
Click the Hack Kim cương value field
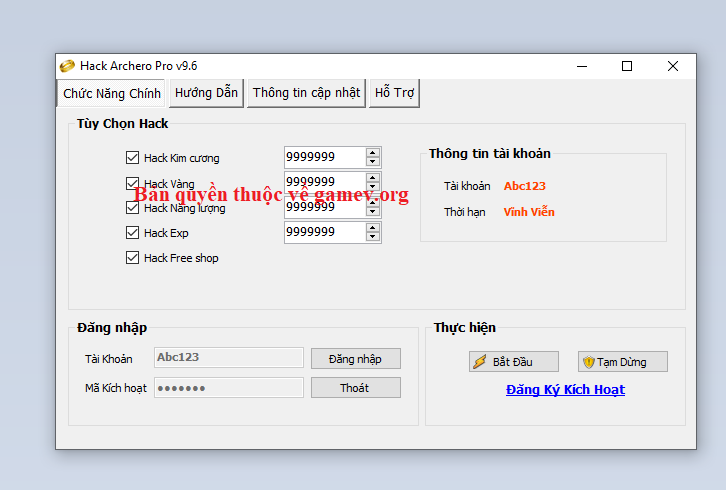tap(325, 157)
